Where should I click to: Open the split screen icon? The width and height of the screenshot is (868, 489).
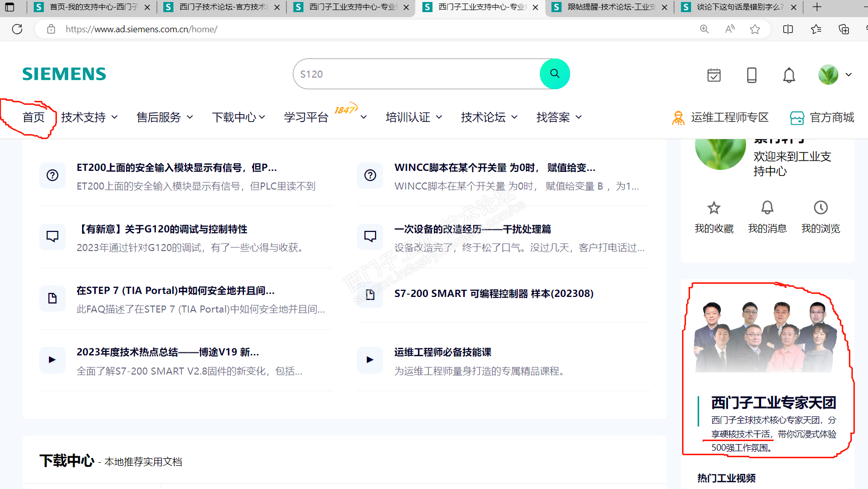788,29
